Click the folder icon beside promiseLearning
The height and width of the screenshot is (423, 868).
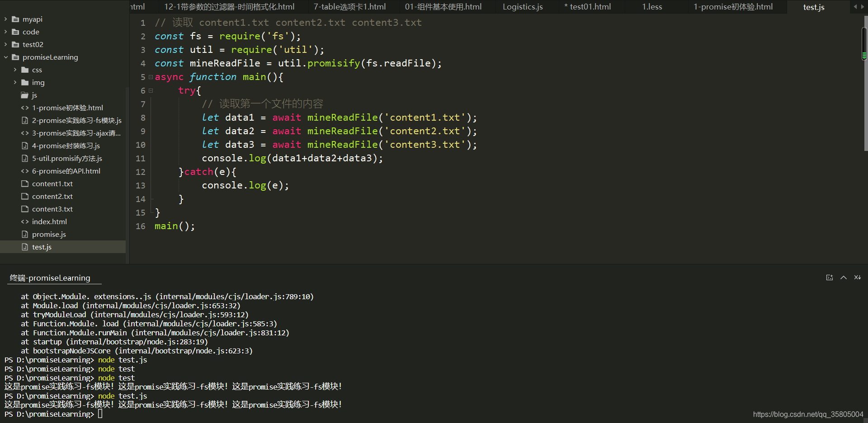pos(15,57)
